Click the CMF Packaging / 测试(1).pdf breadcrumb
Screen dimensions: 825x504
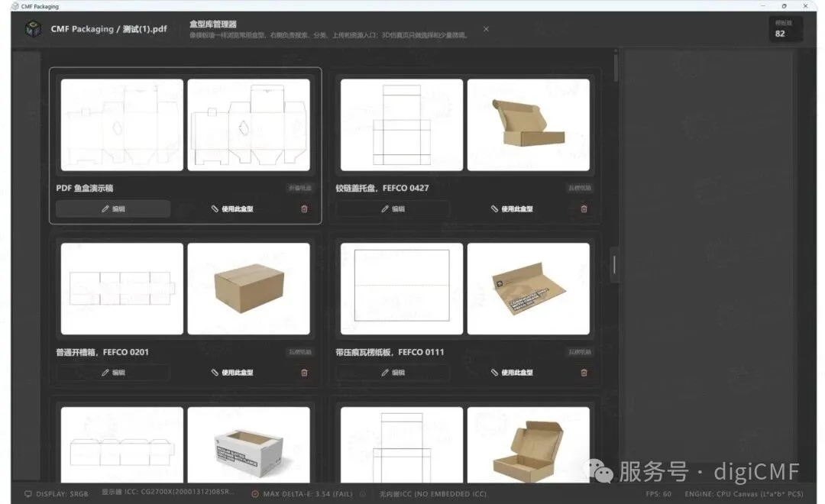click(109, 29)
